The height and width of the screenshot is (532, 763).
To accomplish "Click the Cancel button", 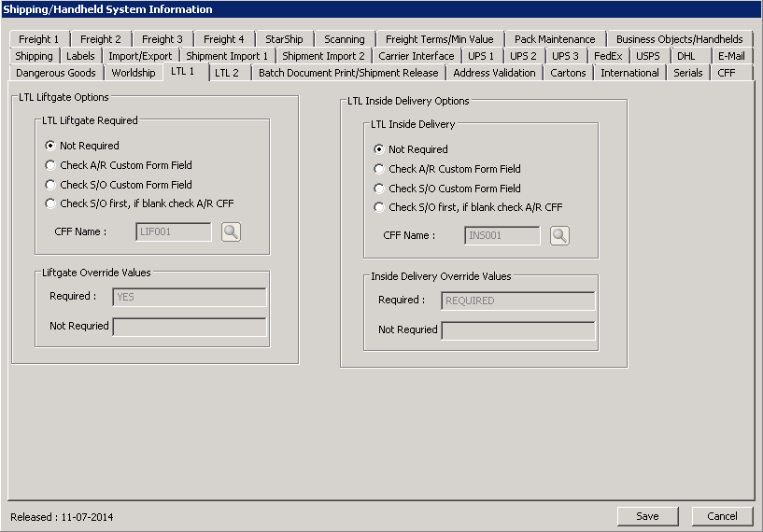I will click(x=722, y=516).
